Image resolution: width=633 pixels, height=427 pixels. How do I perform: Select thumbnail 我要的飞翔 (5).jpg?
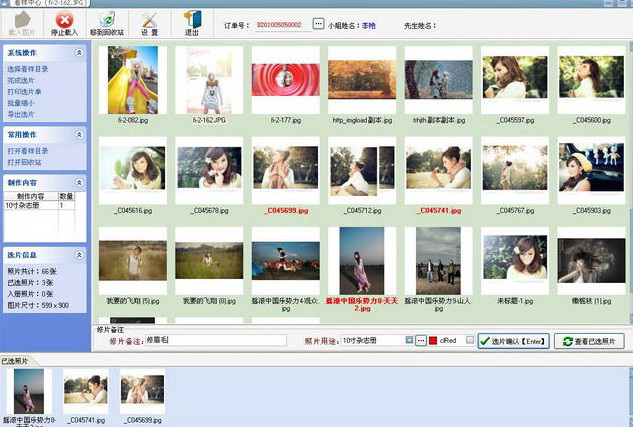coord(133,261)
